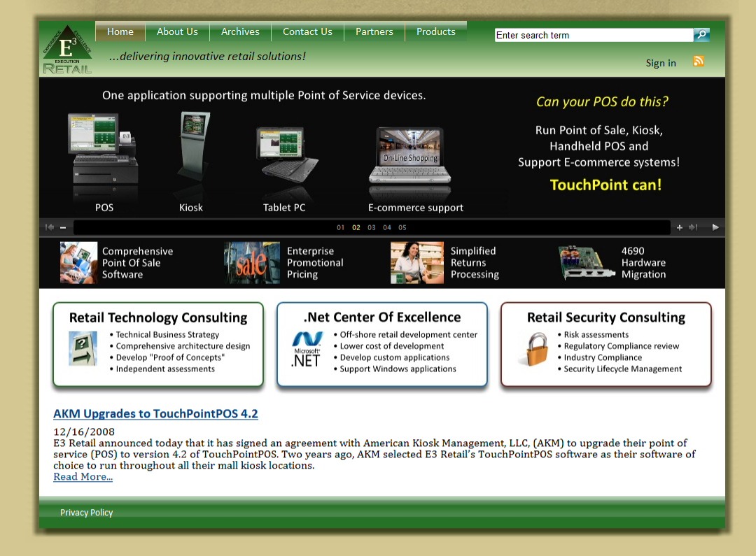The image size is (756, 556).
Task: Click the Microsoft .NET logo
Action: point(306,350)
